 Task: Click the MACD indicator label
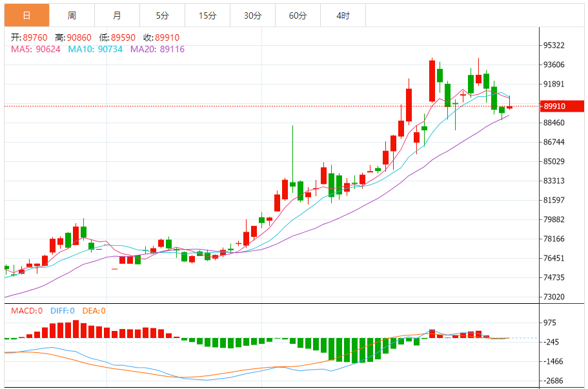(x=26, y=310)
